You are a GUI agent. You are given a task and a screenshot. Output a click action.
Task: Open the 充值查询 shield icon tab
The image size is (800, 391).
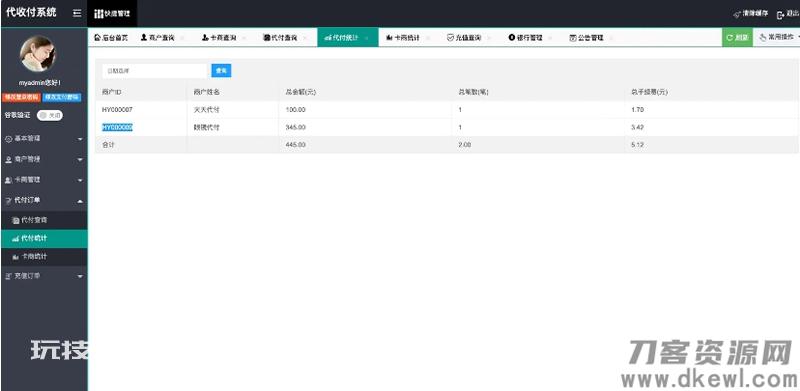(451, 38)
